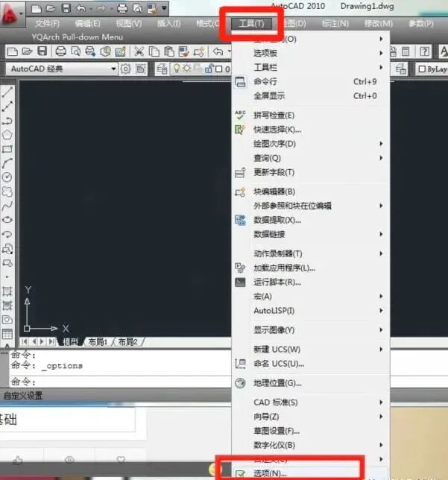Choose 草图设置(F)... menu entry
This screenshot has height=480, width=448.
(x=311, y=431)
